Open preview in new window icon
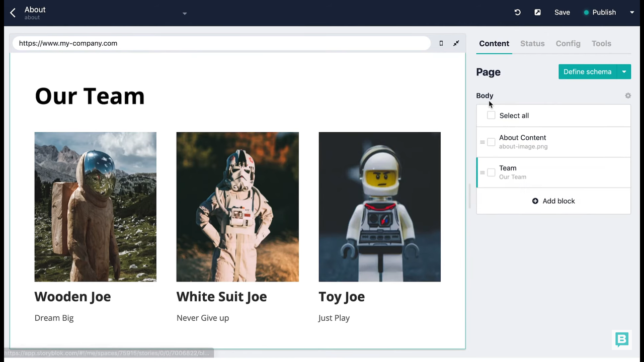The image size is (644, 362). pos(537,13)
